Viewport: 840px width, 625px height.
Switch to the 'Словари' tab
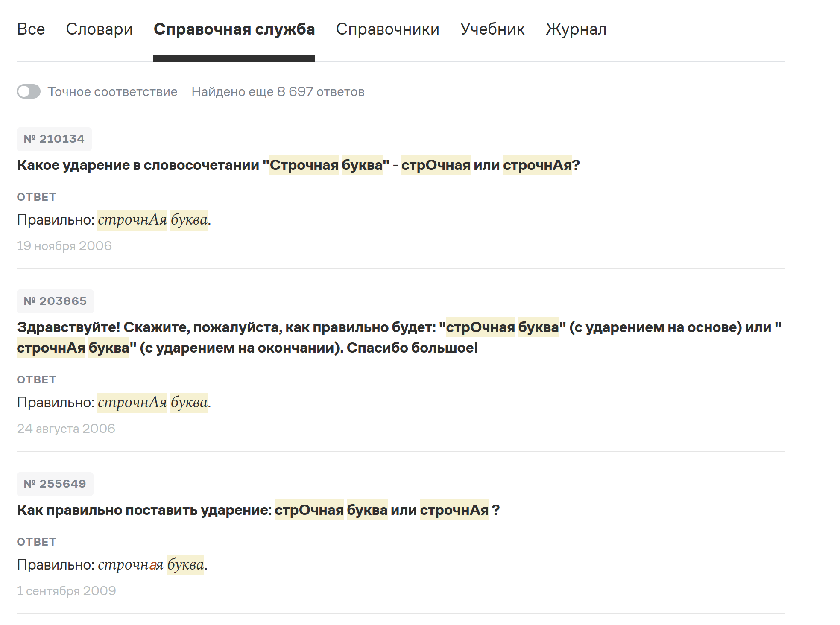[x=99, y=29]
